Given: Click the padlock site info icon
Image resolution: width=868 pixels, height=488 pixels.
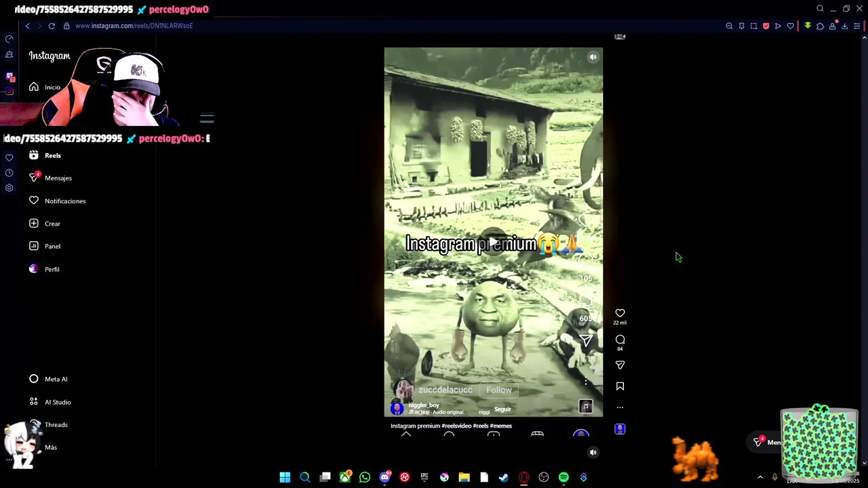Looking at the screenshot, I should click(x=66, y=26).
